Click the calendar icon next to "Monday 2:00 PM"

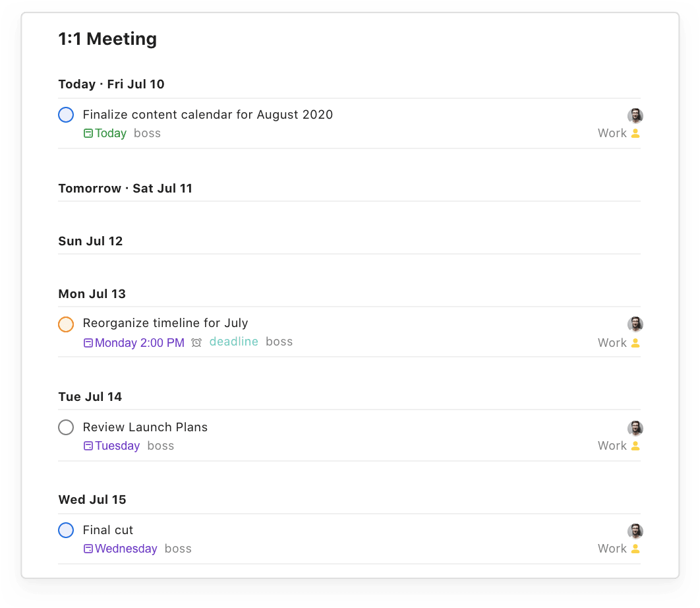click(x=87, y=342)
